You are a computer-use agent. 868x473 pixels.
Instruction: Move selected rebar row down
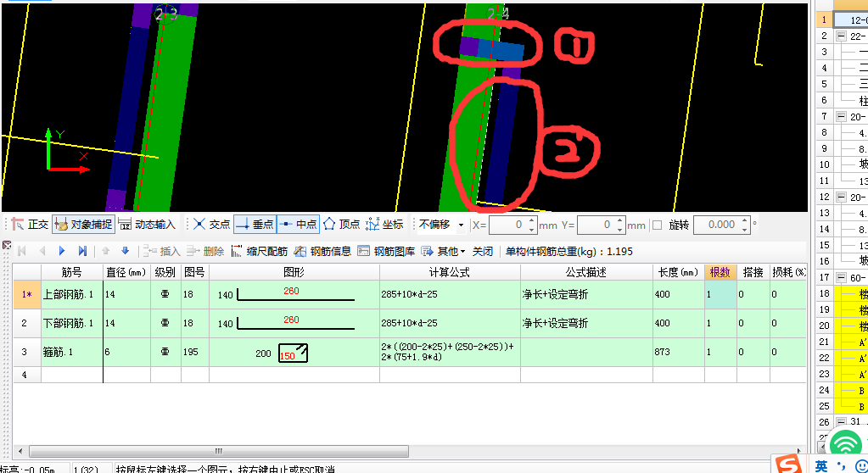125,251
